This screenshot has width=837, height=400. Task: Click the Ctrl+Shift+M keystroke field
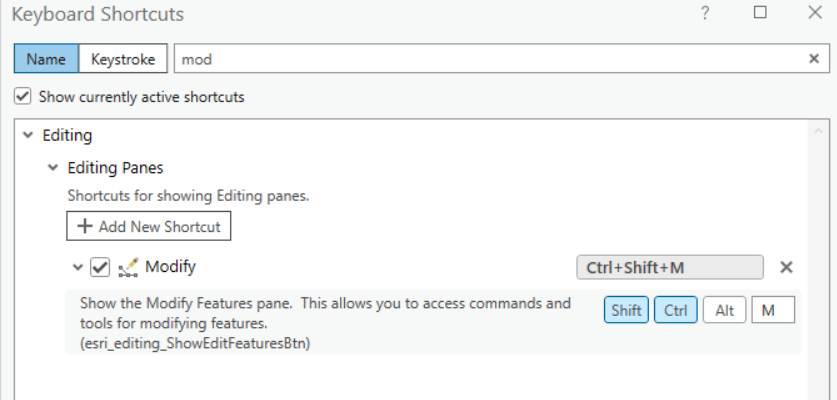670,267
